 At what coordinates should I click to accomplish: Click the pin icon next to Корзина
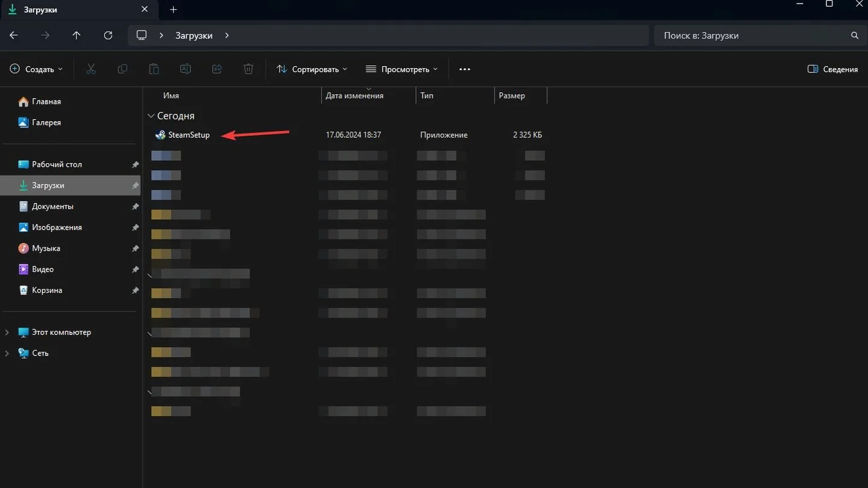pos(135,290)
